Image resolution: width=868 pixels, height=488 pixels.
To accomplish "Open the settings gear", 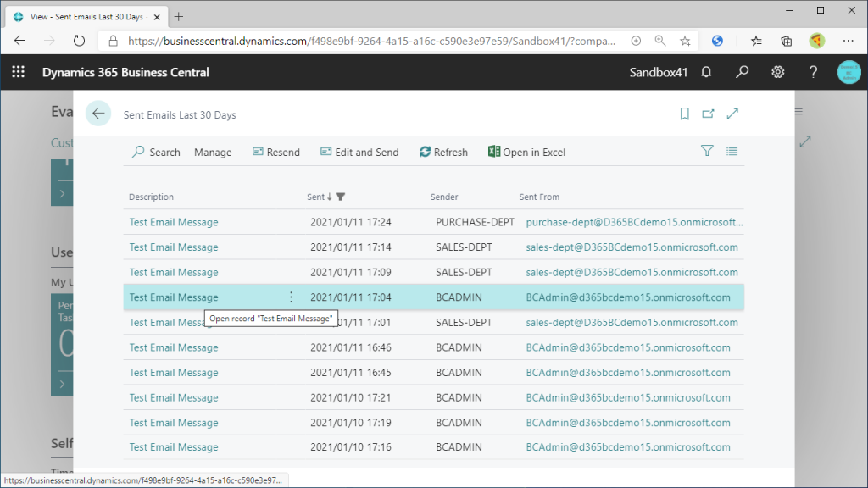I will (778, 72).
